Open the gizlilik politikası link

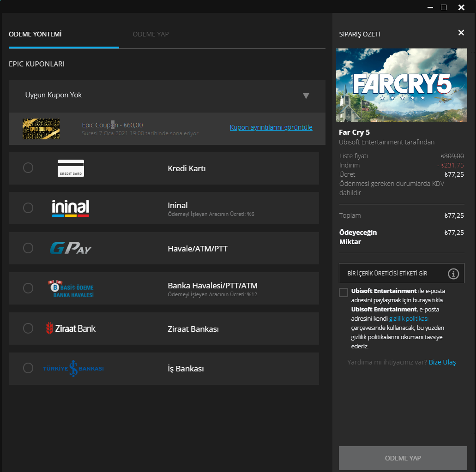[x=409, y=318]
